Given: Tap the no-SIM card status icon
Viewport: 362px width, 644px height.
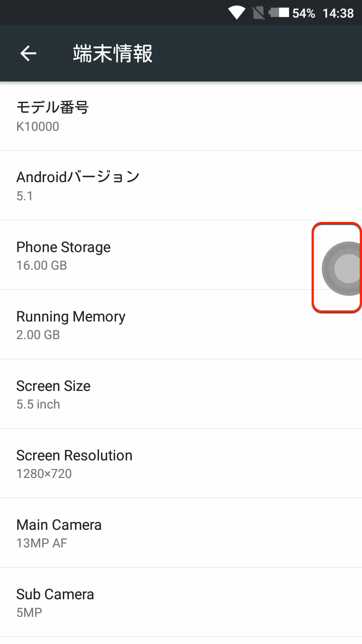Looking at the screenshot, I should pos(258,13).
